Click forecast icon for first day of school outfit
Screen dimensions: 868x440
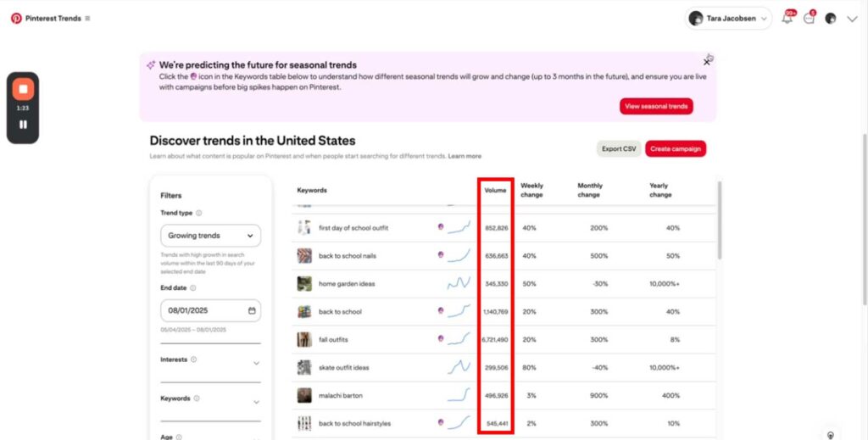(441, 226)
